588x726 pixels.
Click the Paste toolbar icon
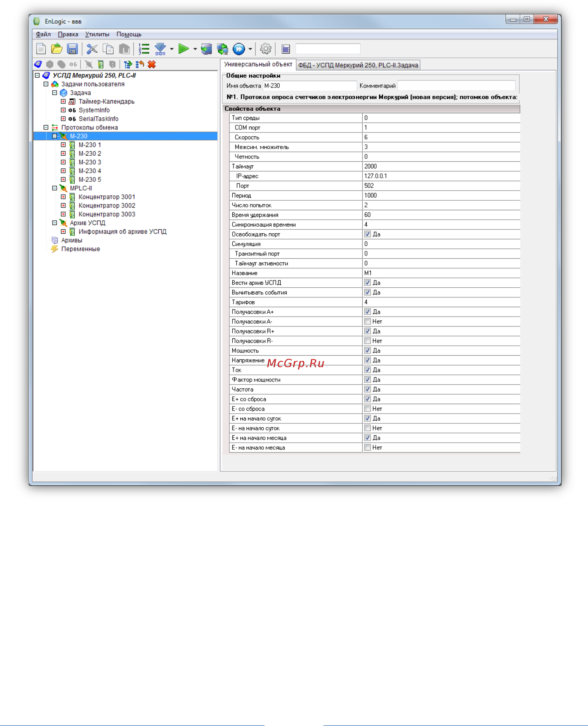click(x=124, y=49)
